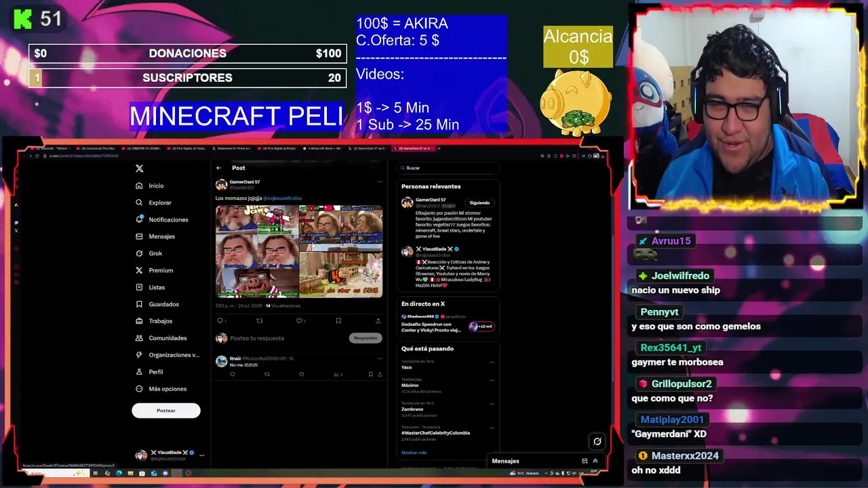Viewport: 868px width, 488px height.
Task: Repost Rnair's comment
Action: [267, 374]
